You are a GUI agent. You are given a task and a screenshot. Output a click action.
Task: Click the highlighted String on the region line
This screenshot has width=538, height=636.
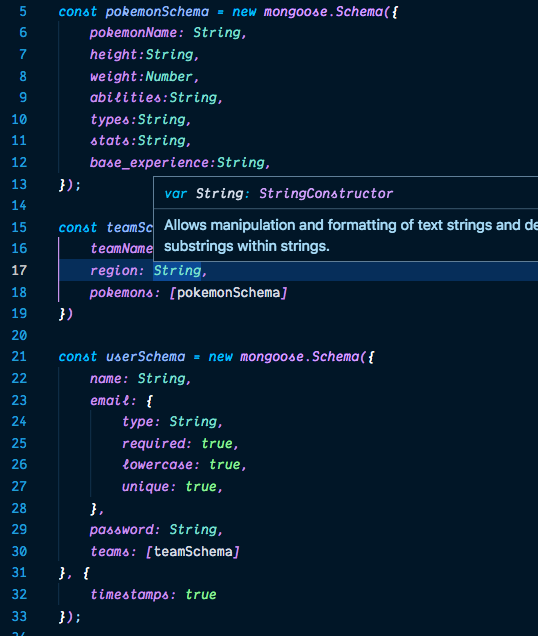(x=177, y=271)
